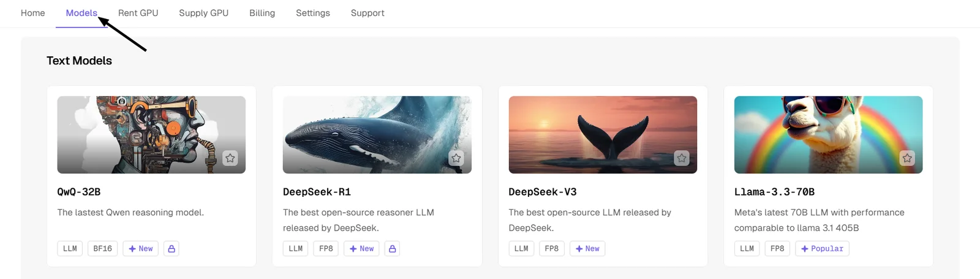The width and height of the screenshot is (980, 279).
Task: Click the Popular badge on the Llama-3.3-70B card
Action: point(822,248)
